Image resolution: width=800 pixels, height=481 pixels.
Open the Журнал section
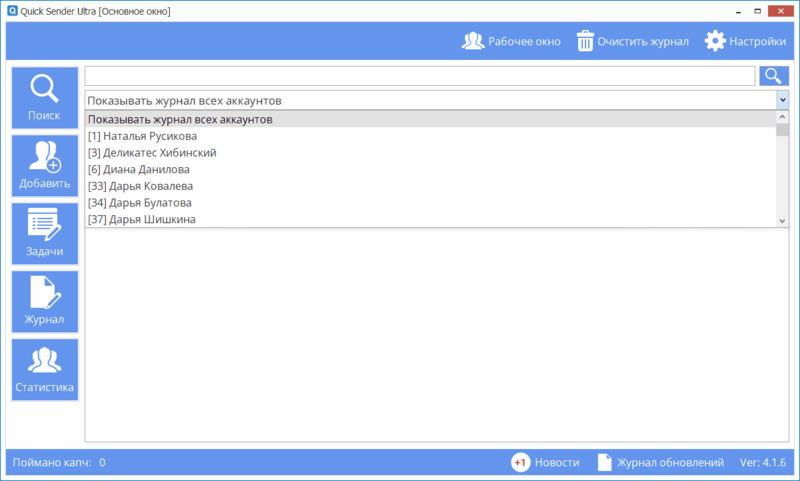tap(44, 302)
